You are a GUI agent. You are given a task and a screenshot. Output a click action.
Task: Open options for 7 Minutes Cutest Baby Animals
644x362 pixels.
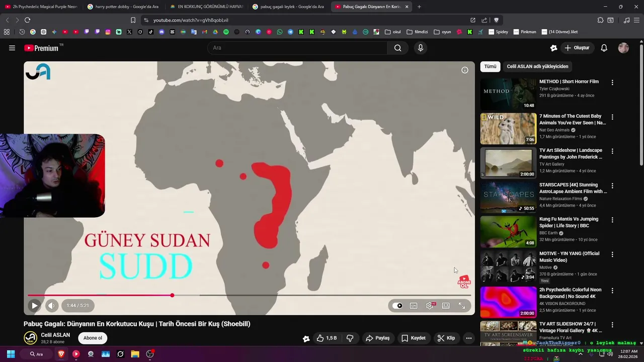(x=612, y=117)
